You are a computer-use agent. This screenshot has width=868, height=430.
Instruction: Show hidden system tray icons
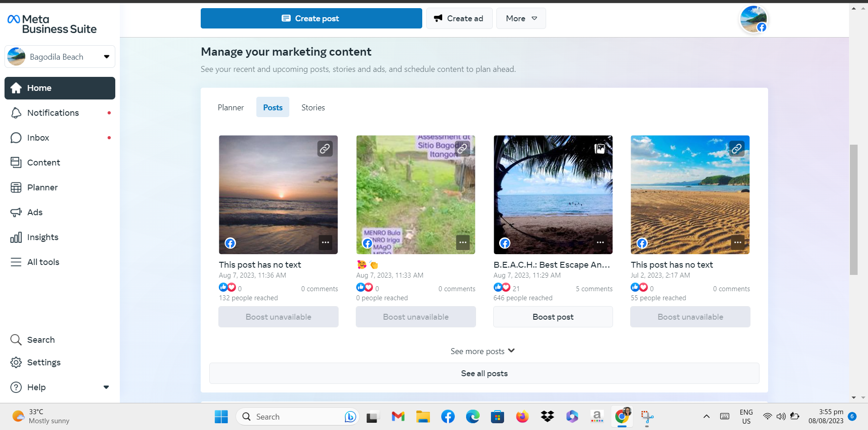point(706,416)
